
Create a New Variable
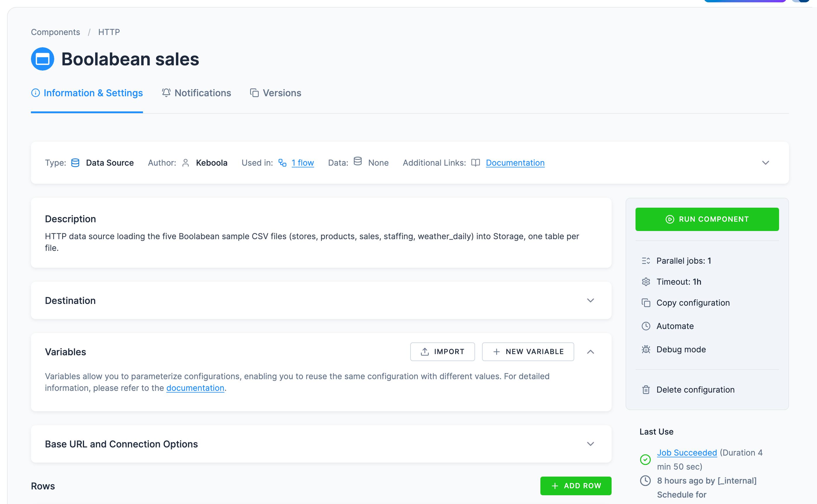coord(528,352)
